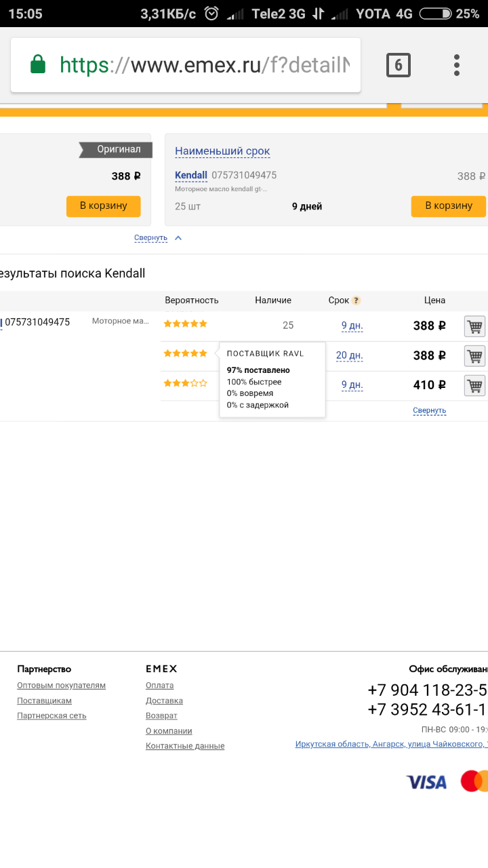
Task: Click three-star rating in third row
Action: [x=185, y=383]
